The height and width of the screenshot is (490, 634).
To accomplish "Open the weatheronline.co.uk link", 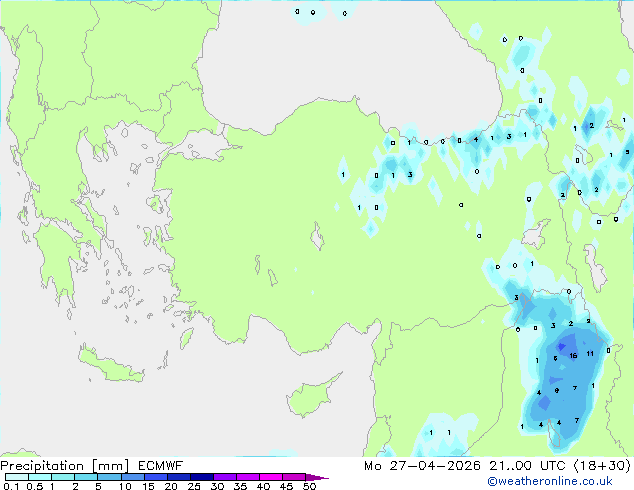I will pos(550,481).
